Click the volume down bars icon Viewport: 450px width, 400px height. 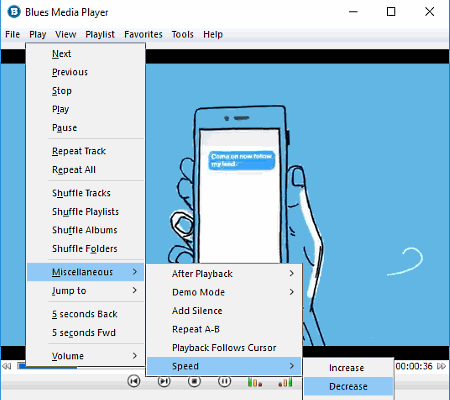click(x=255, y=382)
